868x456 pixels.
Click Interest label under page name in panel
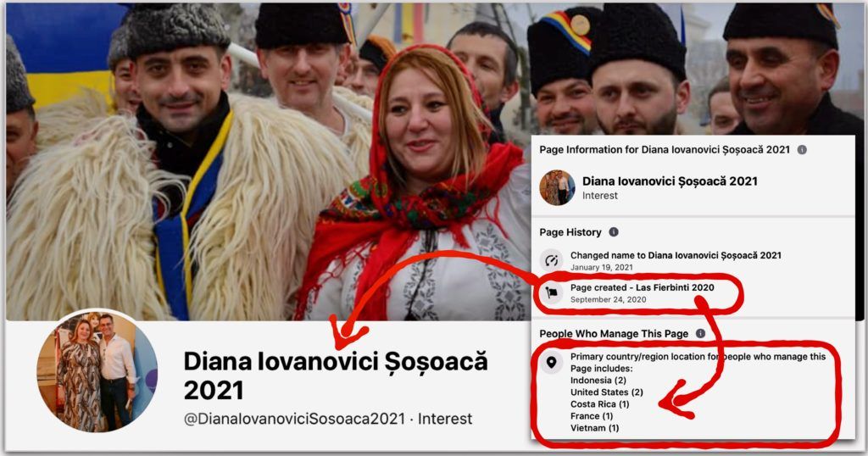tap(599, 196)
